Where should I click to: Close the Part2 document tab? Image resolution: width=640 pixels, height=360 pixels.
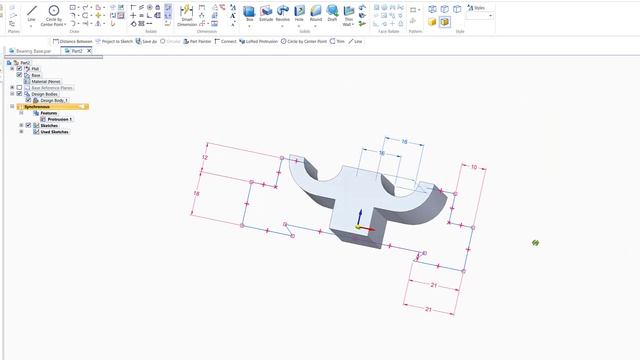click(x=89, y=51)
